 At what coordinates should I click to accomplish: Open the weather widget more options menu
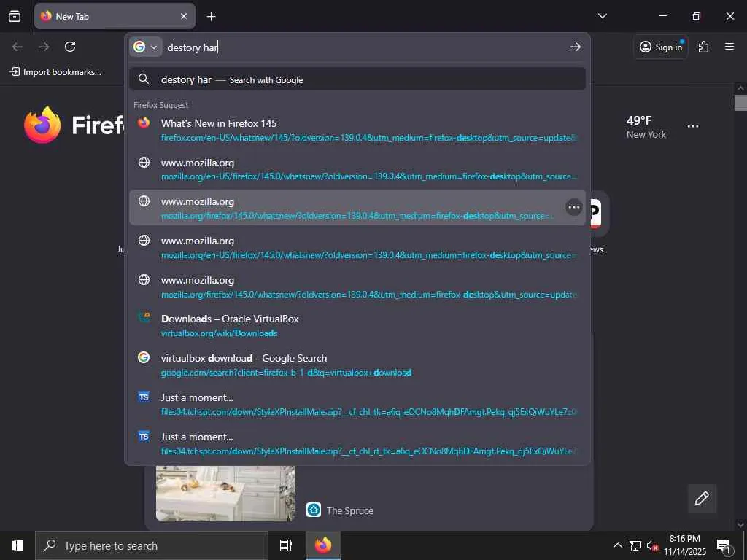tap(693, 127)
